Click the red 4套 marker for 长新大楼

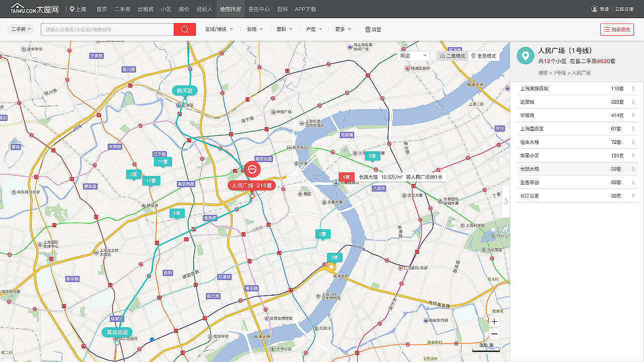pyautogui.click(x=346, y=177)
